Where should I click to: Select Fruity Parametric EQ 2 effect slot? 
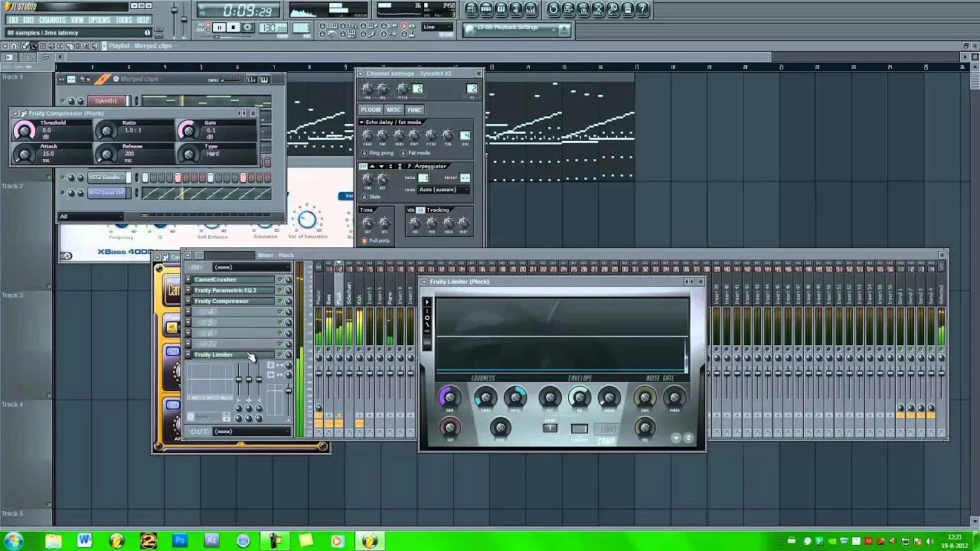233,290
